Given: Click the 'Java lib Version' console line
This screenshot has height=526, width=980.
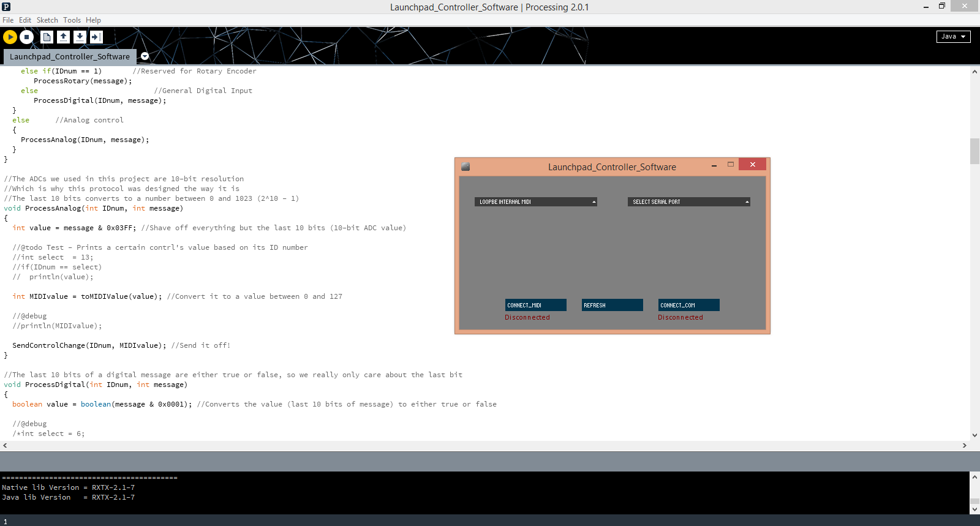Looking at the screenshot, I should (x=68, y=497).
